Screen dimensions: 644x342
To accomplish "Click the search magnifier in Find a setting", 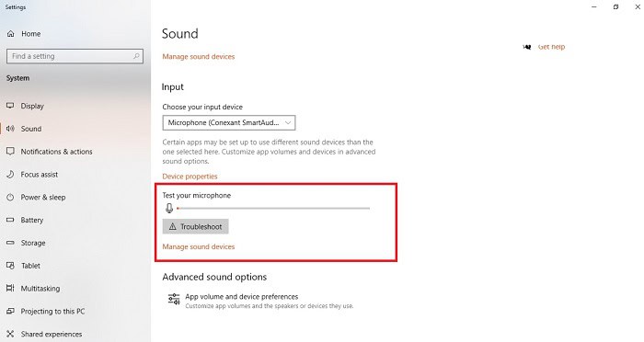I will [x=136, y=56].
